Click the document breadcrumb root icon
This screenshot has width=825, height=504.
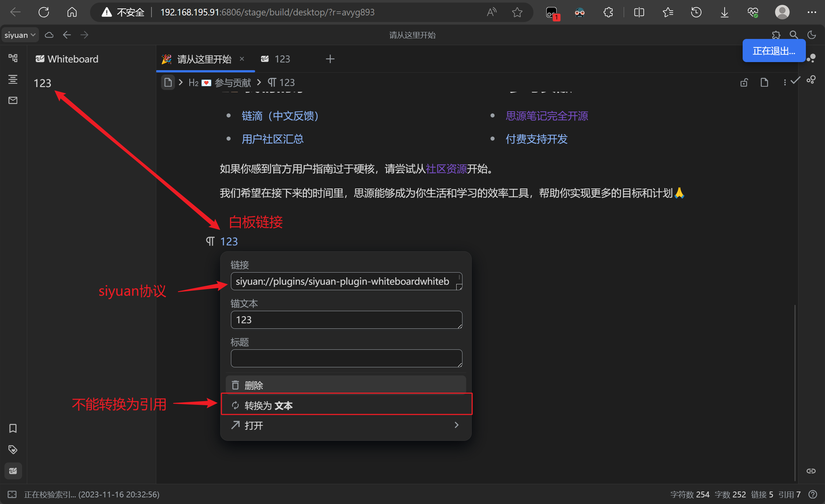(x=168, y=82)
